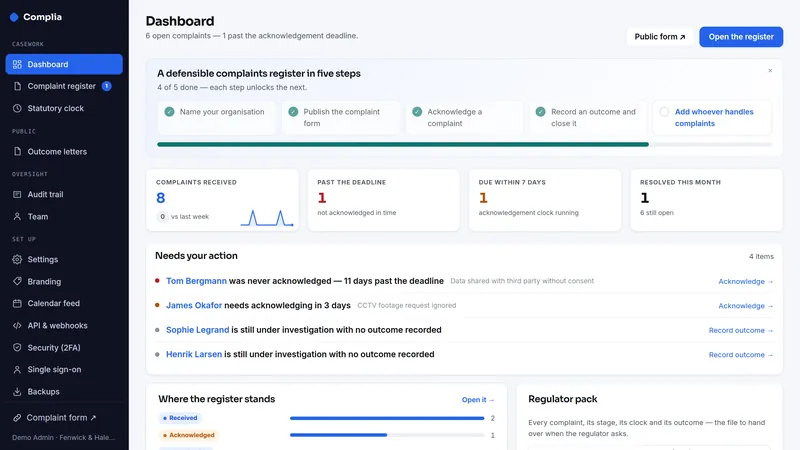
Task: Click the Audit trail list icon
Action: point(17,194)
